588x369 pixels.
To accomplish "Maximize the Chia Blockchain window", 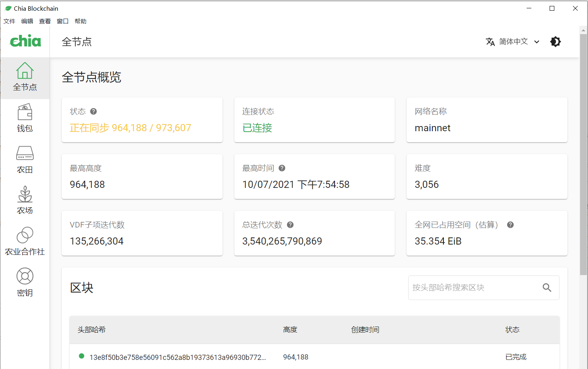I will (x=552, y=8).
